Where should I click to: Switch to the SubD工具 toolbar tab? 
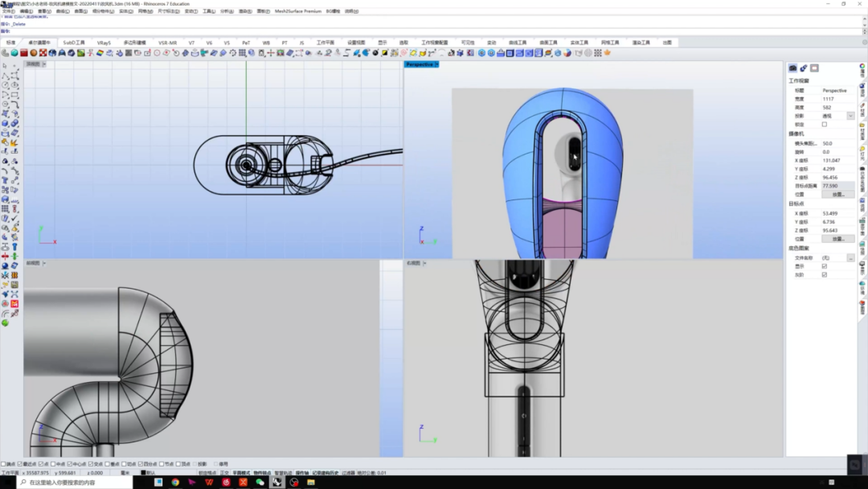click(74, 43)
